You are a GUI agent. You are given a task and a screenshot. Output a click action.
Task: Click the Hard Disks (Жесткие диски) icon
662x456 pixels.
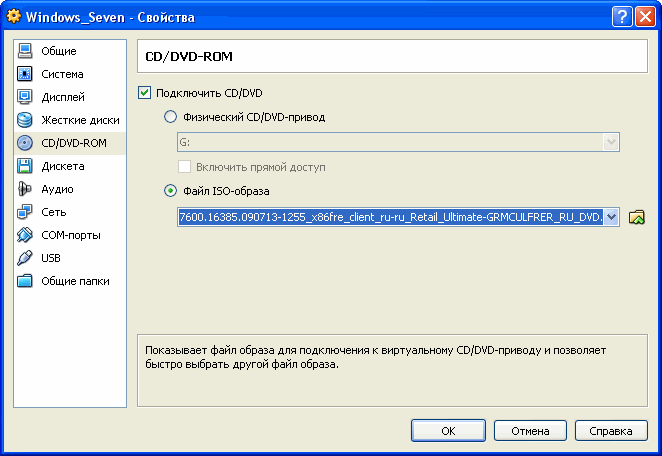point(25,120)
